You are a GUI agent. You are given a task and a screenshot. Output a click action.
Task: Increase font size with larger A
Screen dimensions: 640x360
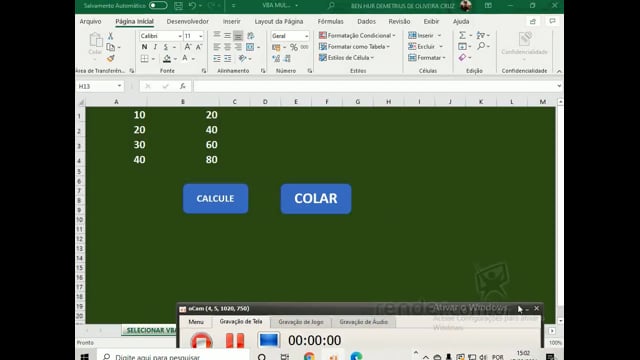188,47
